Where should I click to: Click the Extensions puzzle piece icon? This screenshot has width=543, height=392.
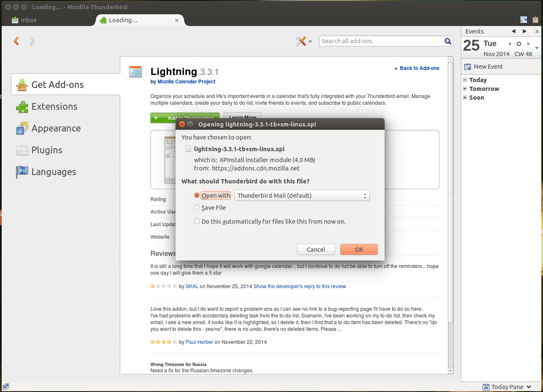tap(22, 106)
